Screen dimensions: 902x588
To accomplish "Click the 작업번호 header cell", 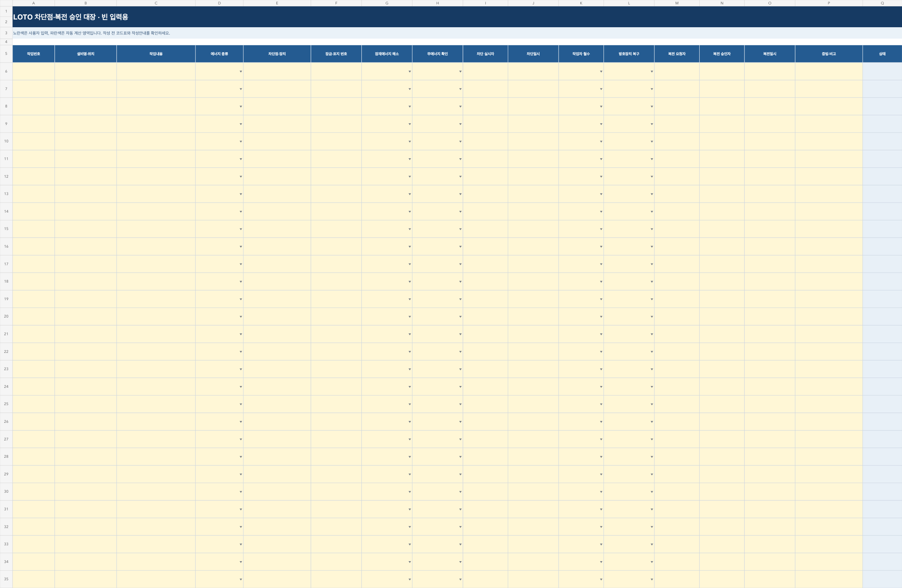I will click(x=34, y=54).
